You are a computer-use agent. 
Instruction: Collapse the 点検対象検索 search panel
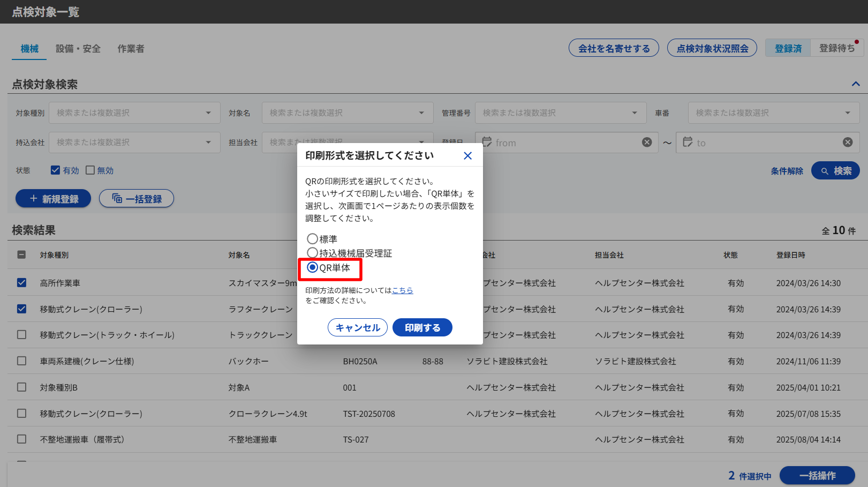coord(856,84)
